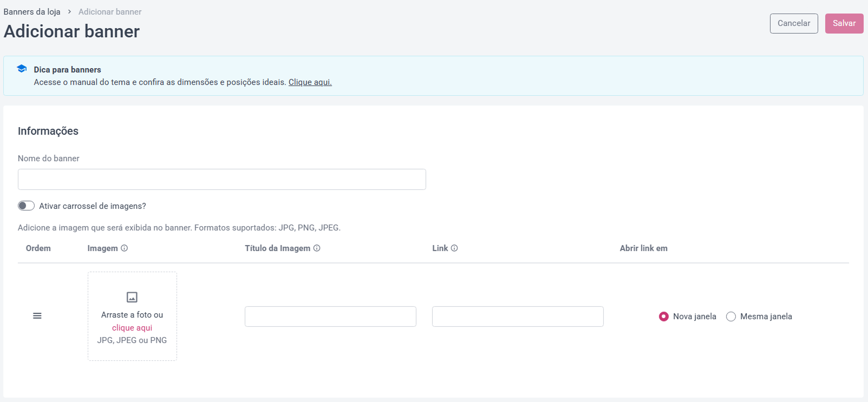Select the Nova janela radio option

[664, 317]
